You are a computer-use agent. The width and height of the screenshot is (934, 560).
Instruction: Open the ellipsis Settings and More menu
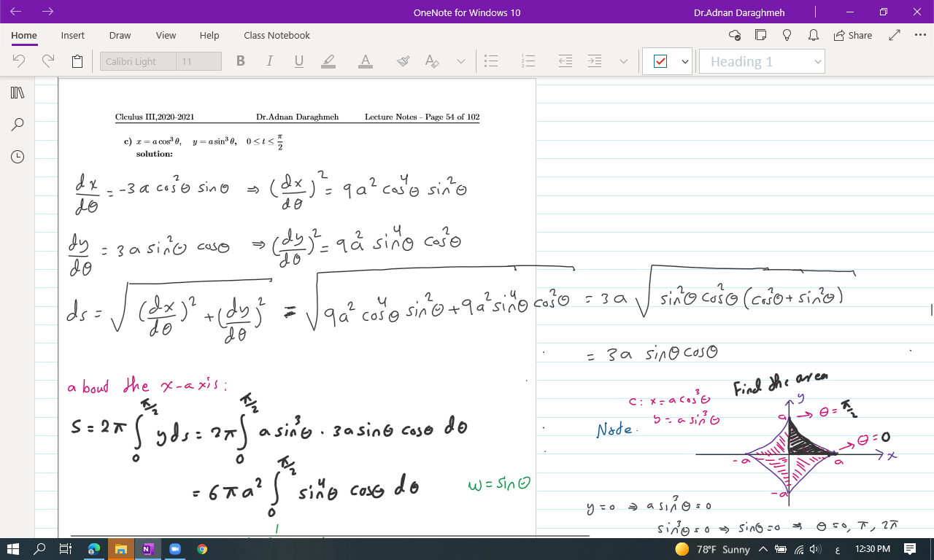coord(919,35)
